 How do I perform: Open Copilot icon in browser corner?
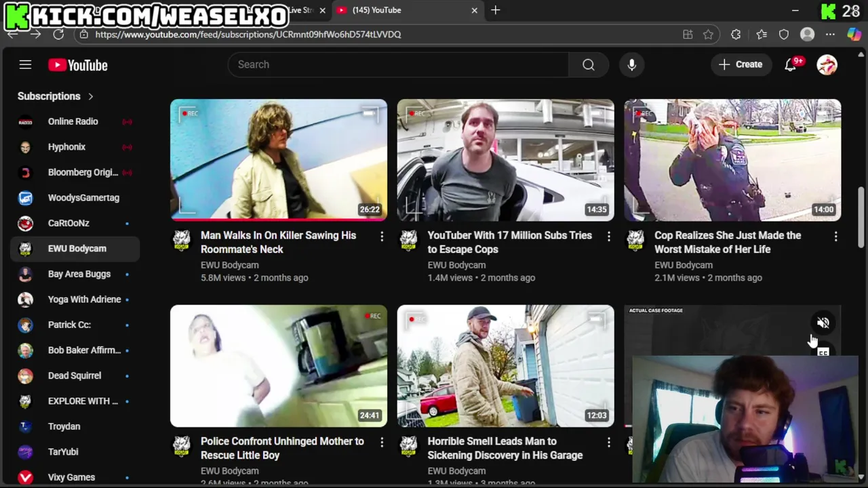[854, 34]
